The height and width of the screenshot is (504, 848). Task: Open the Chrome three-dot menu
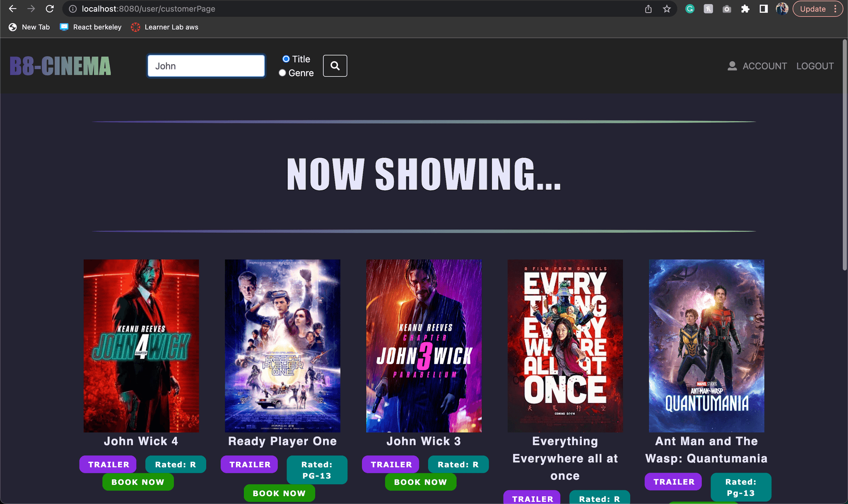(835, 9)
